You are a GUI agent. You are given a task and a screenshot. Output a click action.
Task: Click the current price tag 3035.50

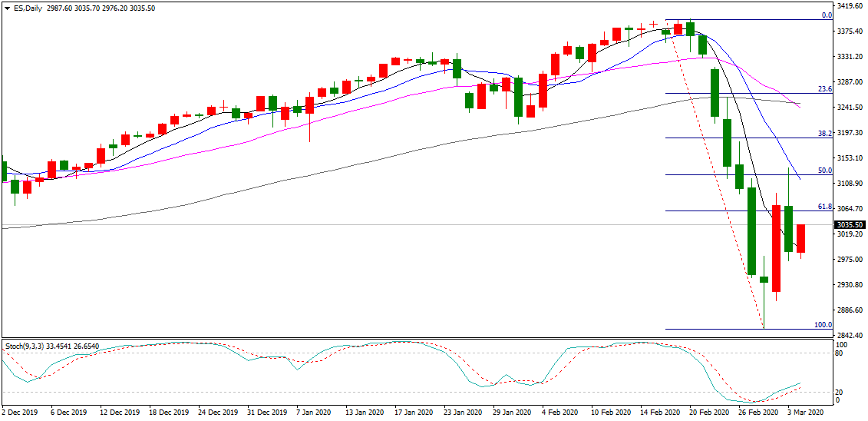coord(850,225)
